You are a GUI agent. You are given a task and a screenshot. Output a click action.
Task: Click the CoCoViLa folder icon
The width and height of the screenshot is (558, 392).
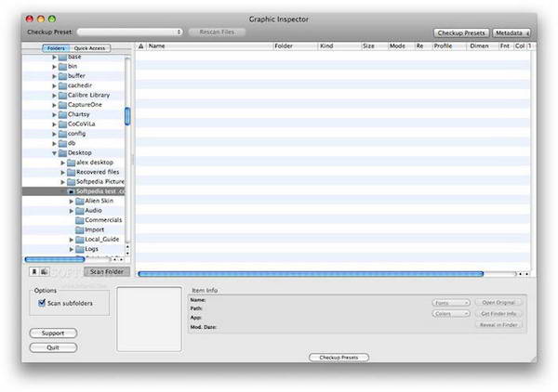62,124
